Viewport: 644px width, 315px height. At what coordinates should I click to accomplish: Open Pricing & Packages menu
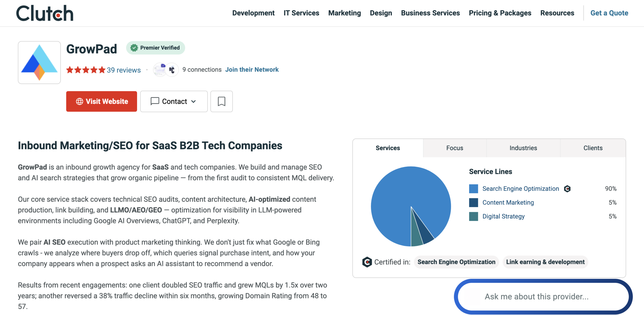500,13
